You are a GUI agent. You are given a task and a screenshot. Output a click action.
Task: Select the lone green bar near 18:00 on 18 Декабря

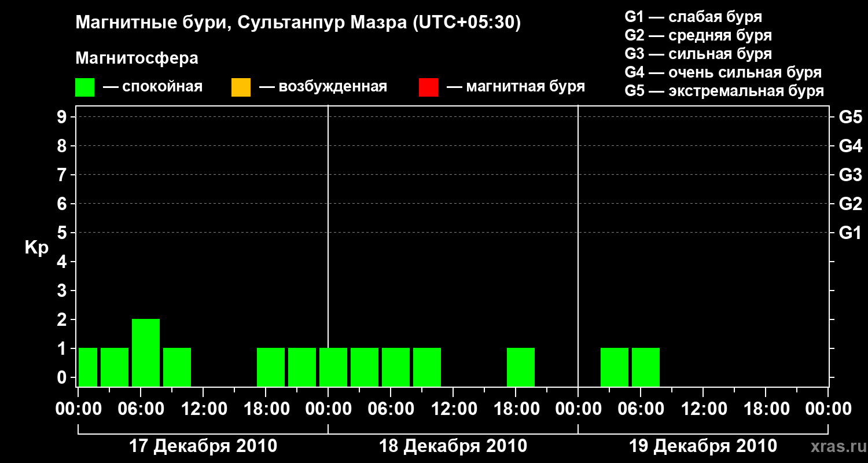click(x=521, y=367)
